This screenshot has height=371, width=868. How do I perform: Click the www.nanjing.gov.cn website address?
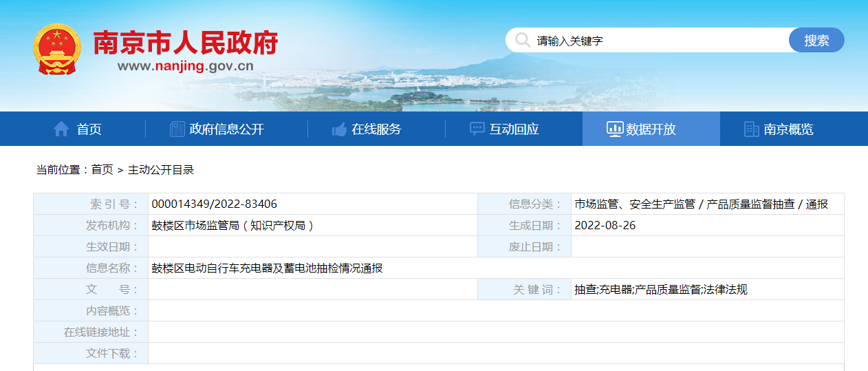[185, 66]
